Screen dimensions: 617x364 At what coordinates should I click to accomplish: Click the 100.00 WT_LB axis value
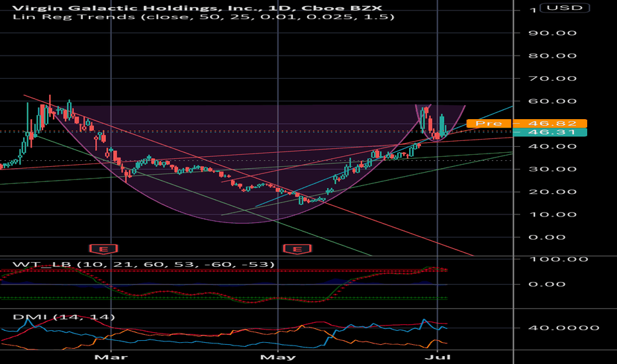(x=558, y=259)
